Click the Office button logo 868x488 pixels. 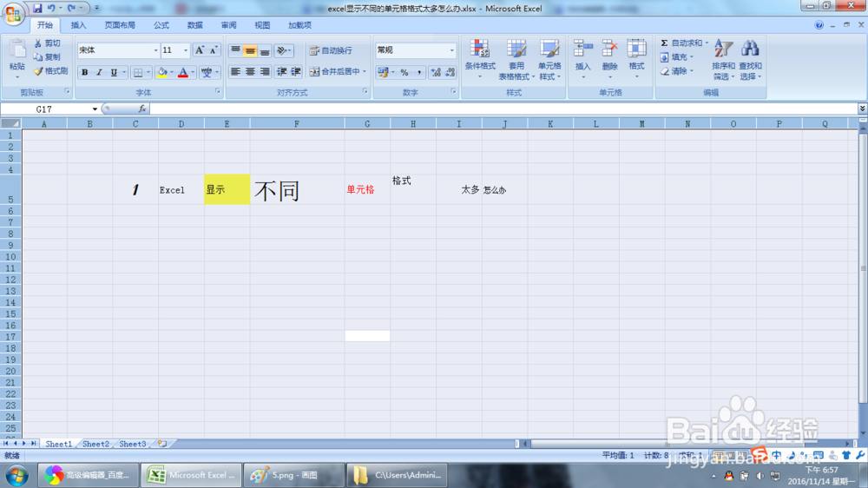pos(13,13)
